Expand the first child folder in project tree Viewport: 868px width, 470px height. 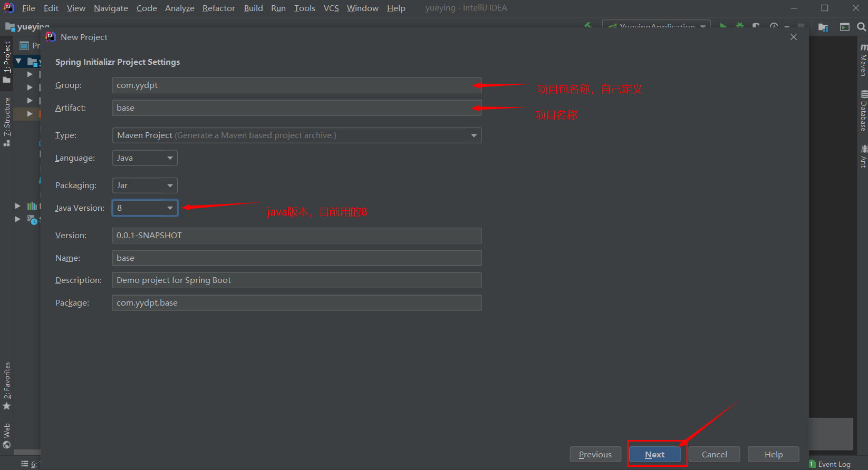30,74
